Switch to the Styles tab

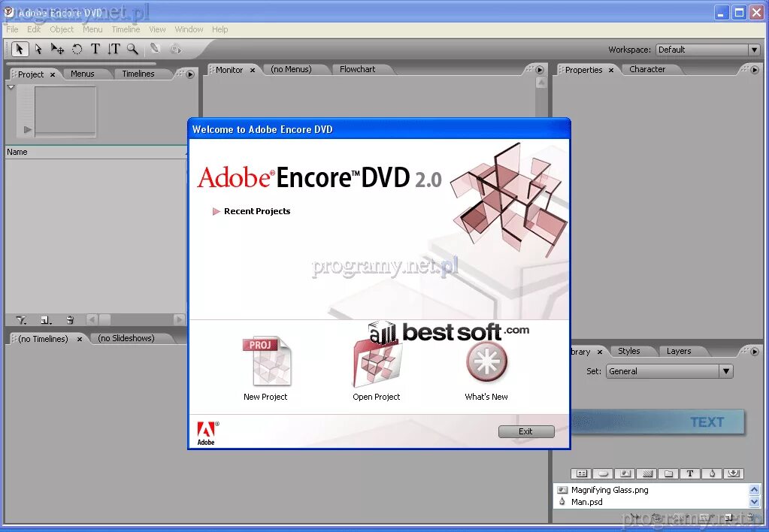[x=628, y=351]
